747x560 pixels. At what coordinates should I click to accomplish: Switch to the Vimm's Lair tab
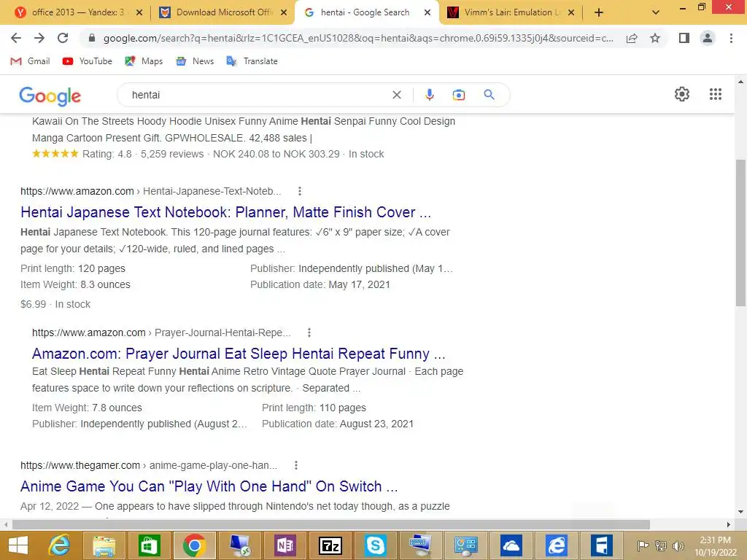(x=505, y=12)
